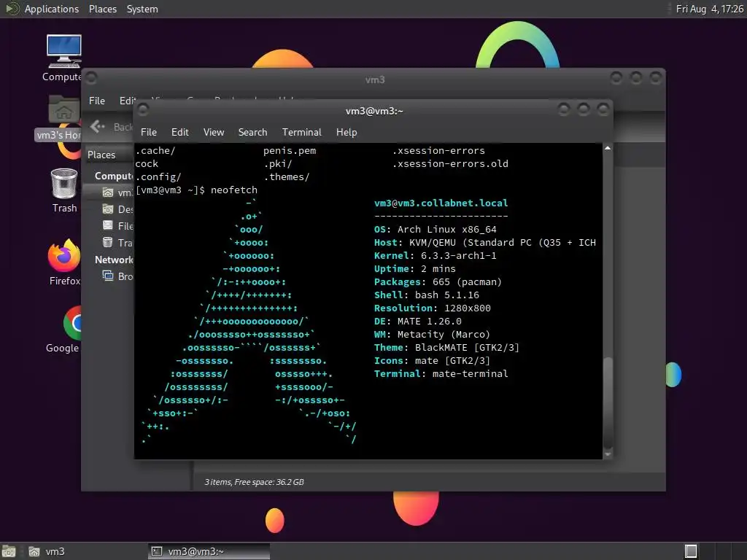
Task: Click the DE: MATE 1.26.0 line
Action: click(x=418, y=322)
